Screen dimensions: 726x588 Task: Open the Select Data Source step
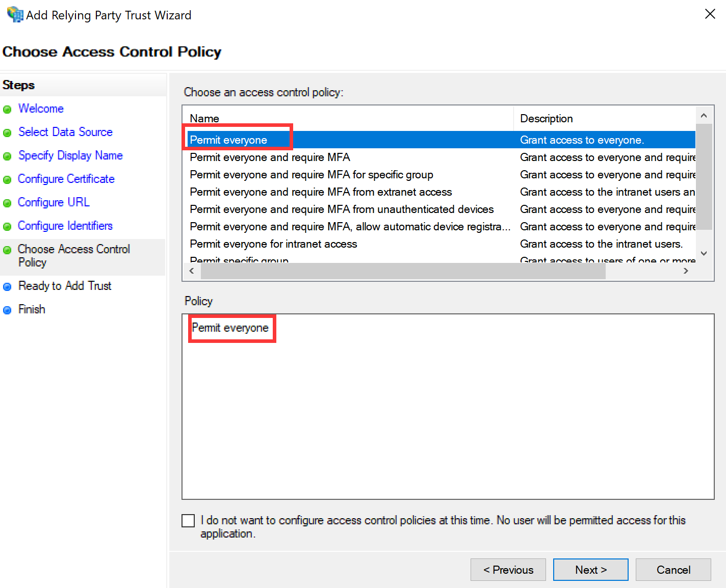click(65, 132)
